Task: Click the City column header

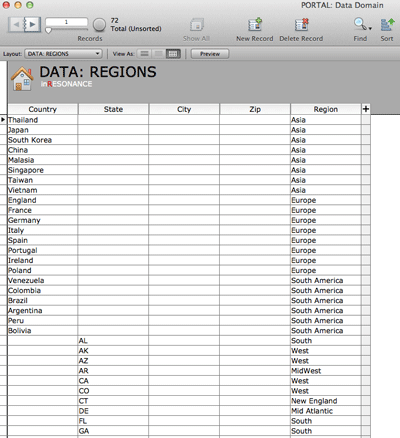Action: coord(184,109)
